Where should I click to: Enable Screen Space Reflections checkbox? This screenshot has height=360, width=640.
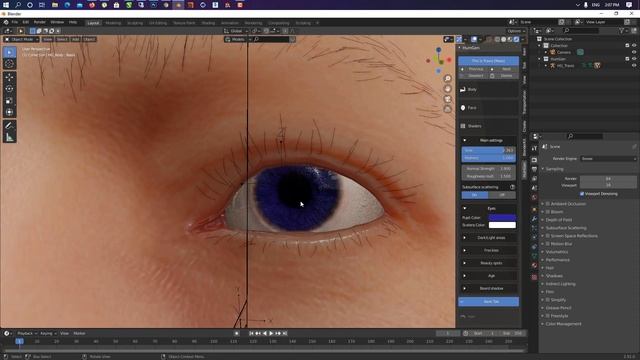[x=548, y=236]
